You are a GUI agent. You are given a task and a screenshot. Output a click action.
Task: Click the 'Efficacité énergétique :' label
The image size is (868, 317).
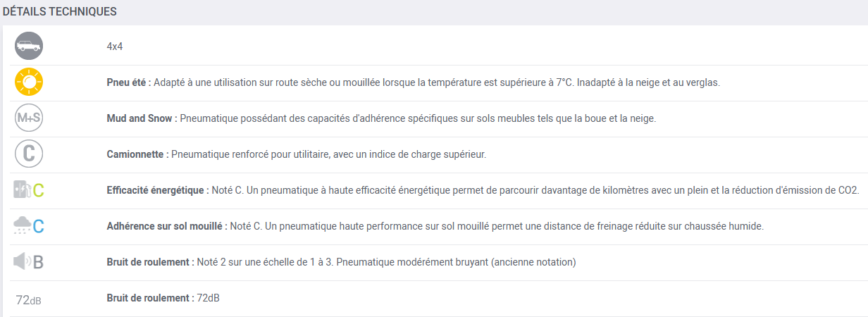tap(158, 190)
